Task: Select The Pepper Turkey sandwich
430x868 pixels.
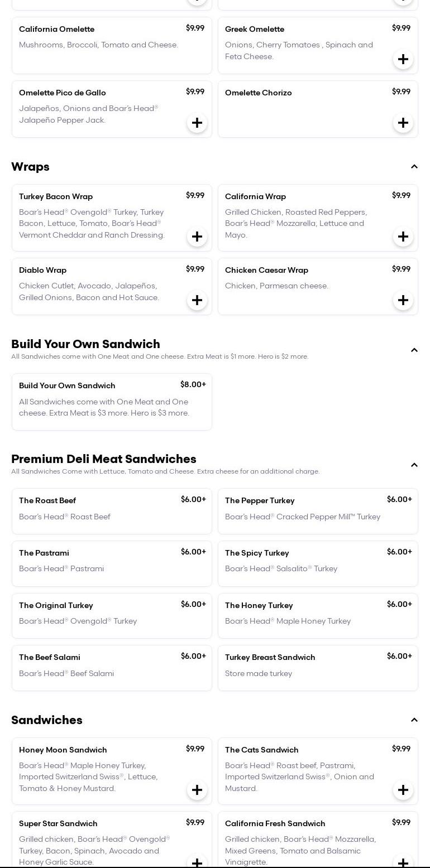Action: click(318, 511)
